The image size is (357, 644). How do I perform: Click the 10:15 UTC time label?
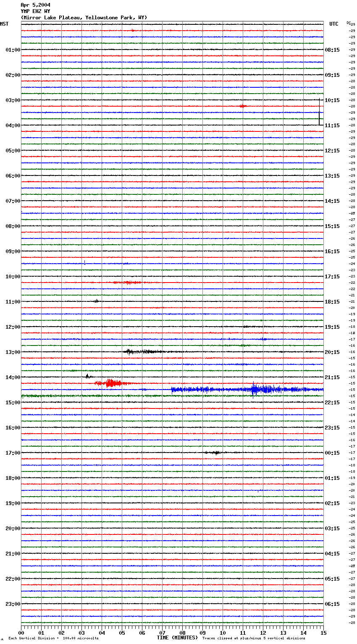point(332,100)
